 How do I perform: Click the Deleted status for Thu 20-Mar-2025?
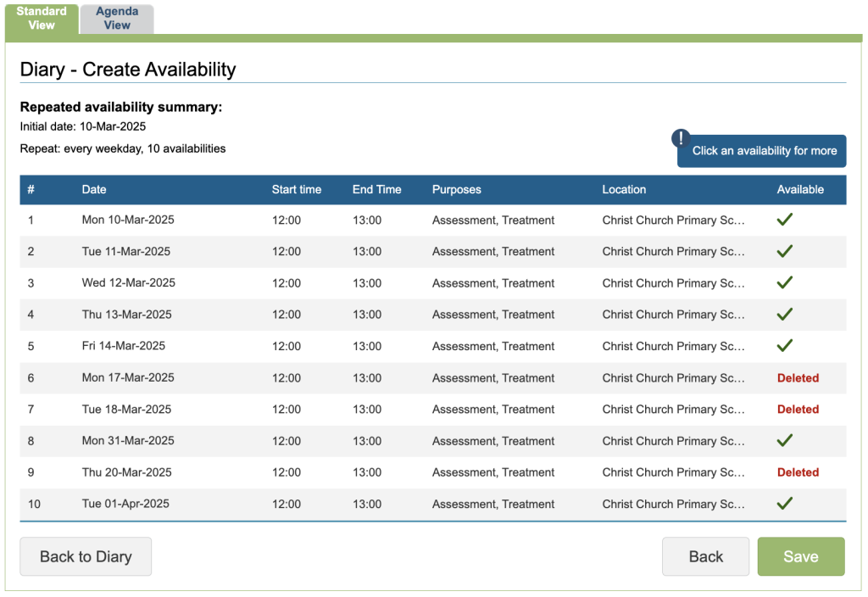798,472
